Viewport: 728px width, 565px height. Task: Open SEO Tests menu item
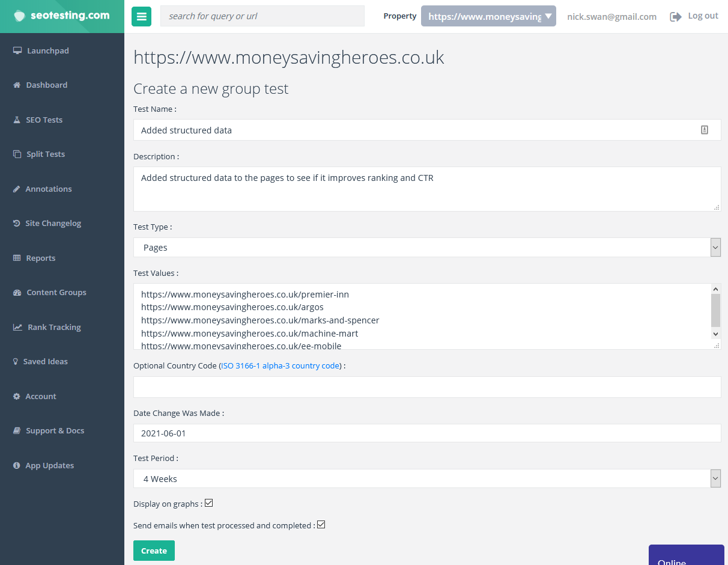point(44,120)
